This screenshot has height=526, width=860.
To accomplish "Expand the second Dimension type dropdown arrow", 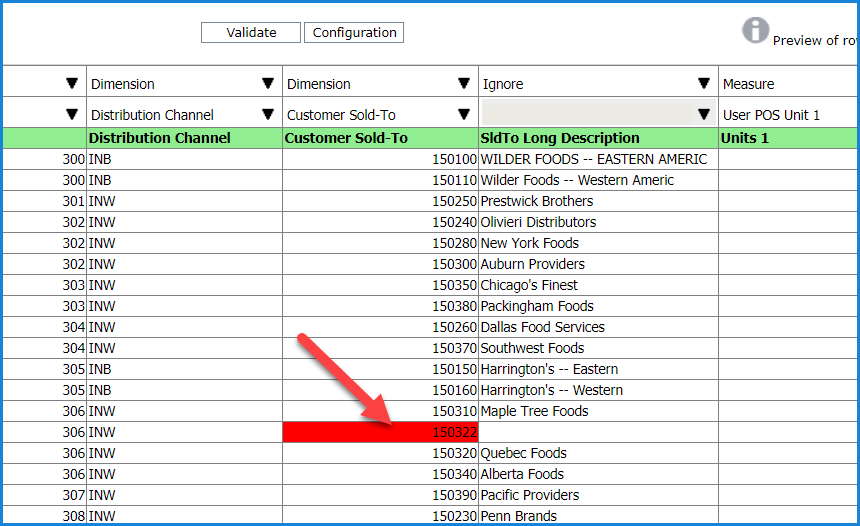I will (x=464, y=84).
